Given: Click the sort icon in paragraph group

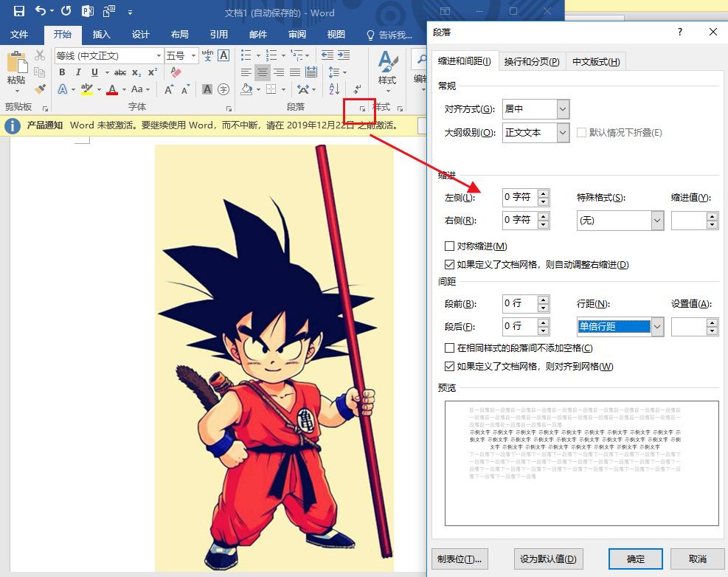Looking at the screenshot, I should [x=333, y=90].
